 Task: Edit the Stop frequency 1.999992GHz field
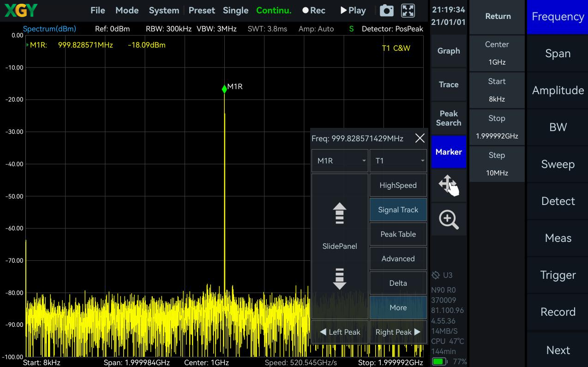[497, 127]
